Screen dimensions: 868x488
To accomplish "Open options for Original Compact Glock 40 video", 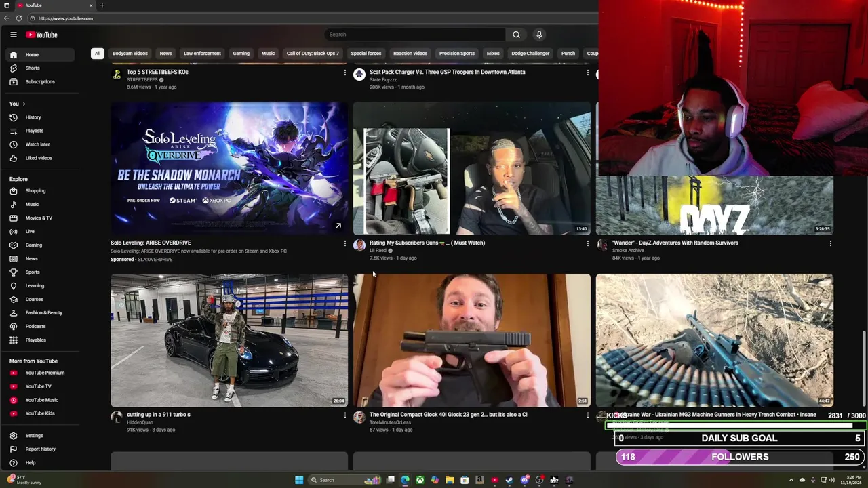I will click(x=587, y=415).
